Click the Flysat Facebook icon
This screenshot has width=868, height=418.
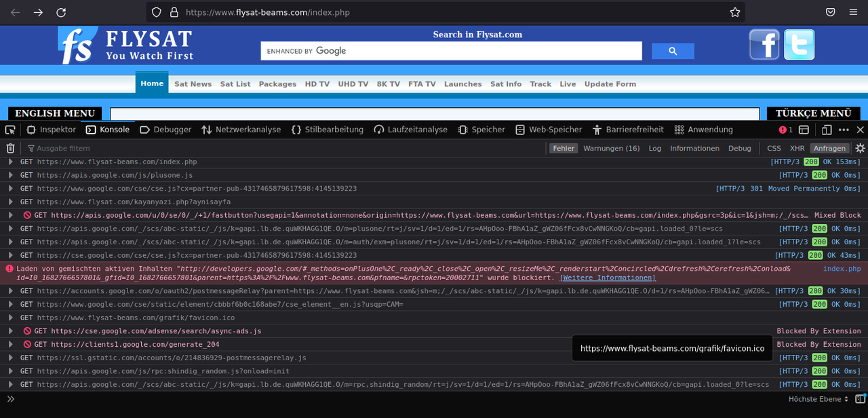pos(764,45)
